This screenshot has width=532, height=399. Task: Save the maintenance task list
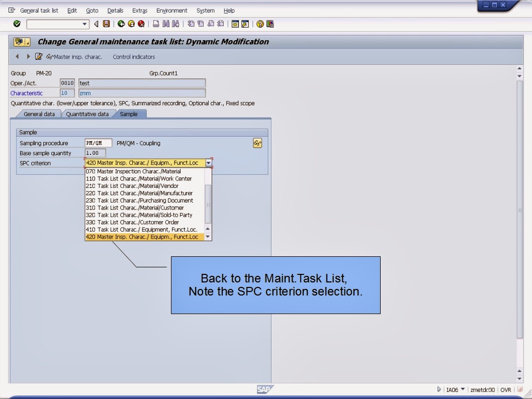(106, 24)
